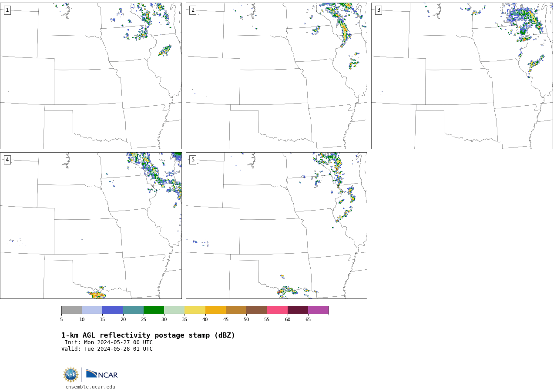The height and width of the screenshot is (392, 557).
Task: Click the light blue 10-15 dBZ swatch
Action: coord(92,310)
